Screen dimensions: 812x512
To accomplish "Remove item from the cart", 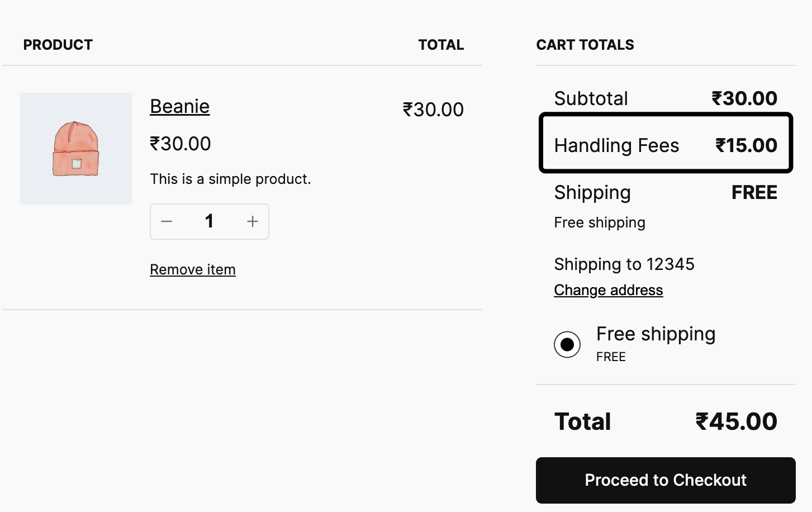I will click(193, 269).
